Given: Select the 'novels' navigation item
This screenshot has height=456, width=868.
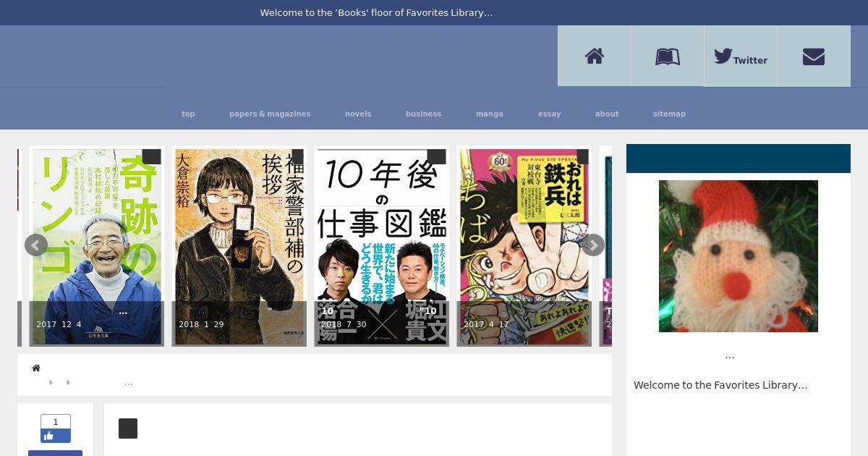Looking at the screenshot, I should (358, 114).
